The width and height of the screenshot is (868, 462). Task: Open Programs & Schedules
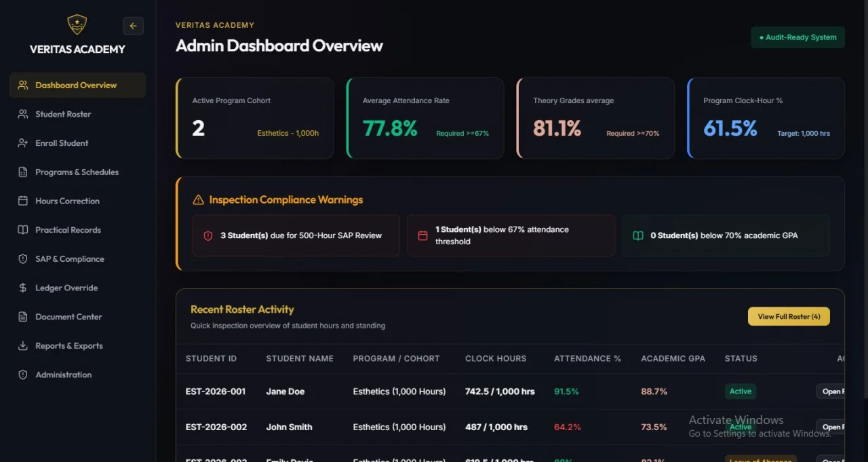pyautogui.click(x=77, y=172)
